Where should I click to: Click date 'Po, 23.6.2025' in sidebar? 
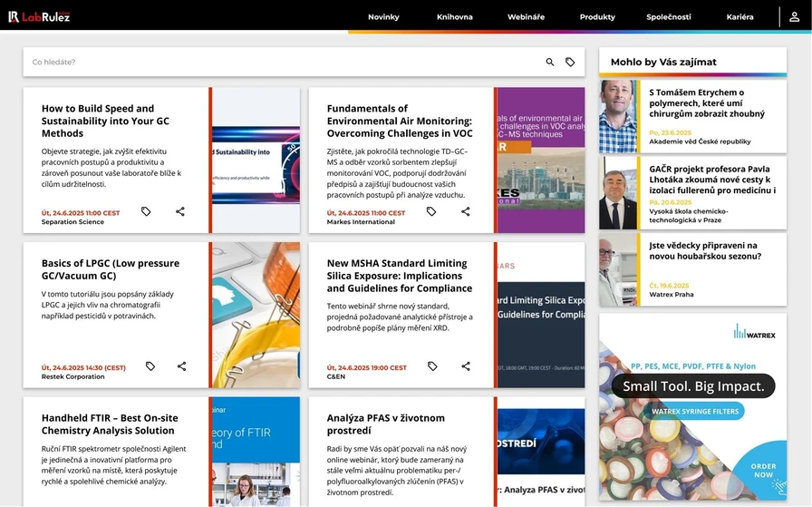[x=670, y=132]
